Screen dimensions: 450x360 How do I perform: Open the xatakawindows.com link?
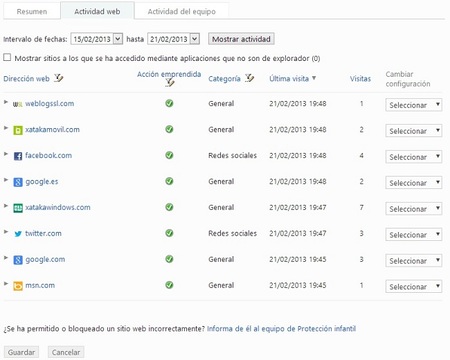click(x=58, y=207)
